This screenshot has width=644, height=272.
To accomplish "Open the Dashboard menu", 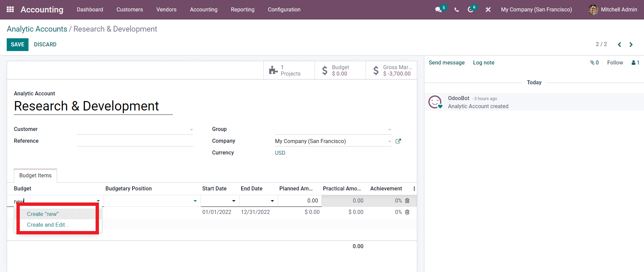I will click(90, 9).
